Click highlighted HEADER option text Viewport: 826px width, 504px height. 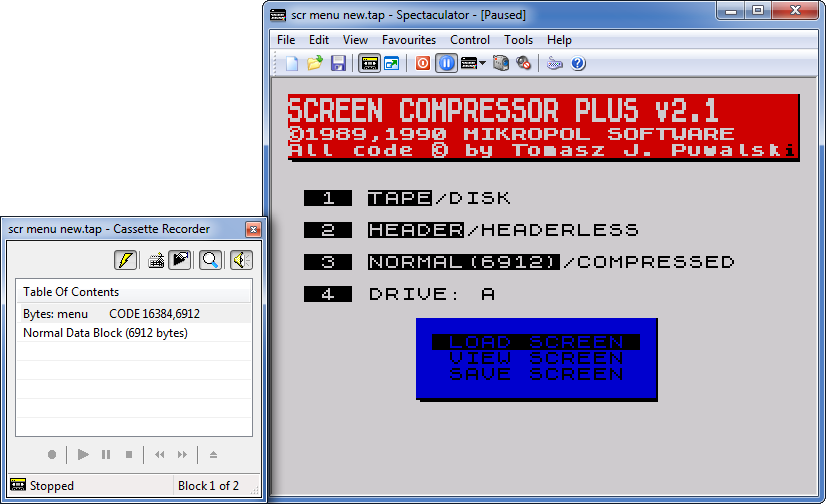(416, 230)
